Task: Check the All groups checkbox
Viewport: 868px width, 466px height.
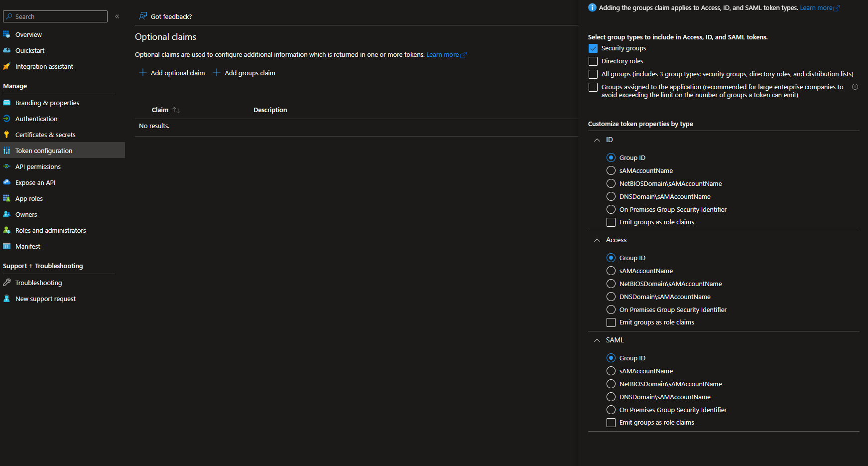Action: 593,74
